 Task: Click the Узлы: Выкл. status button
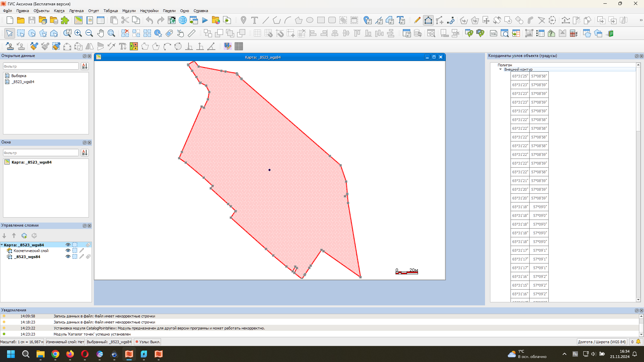tap(148, 342)
